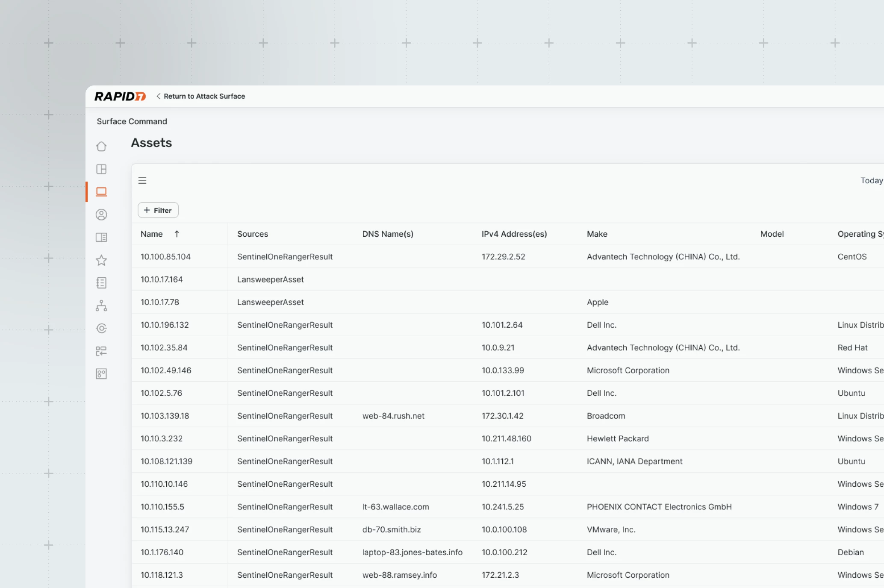Click the VMware, Inc. make cell
The height and width of the screenshot is (588, 884).
[x=611, y=529]
